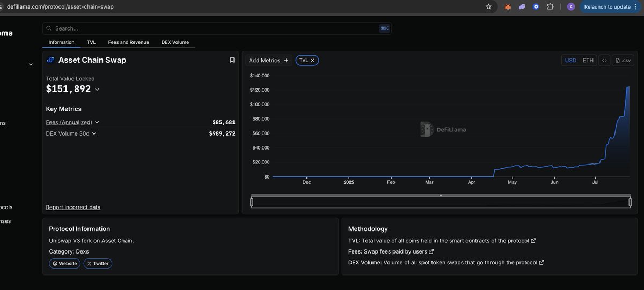
Task: Bookmark this page with the star icon
Action: 488,6
